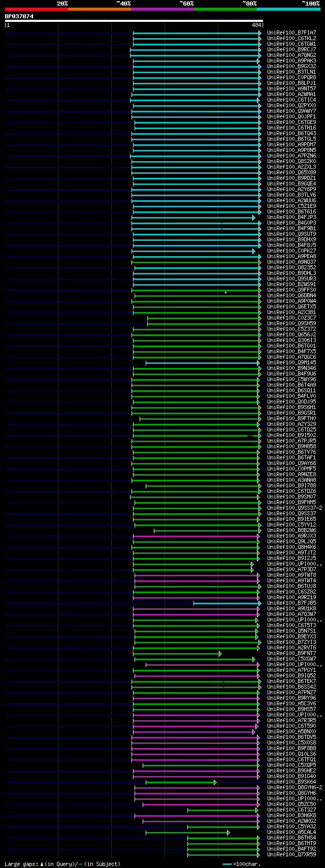Image resolution: width=325 pixels, height=868 pixels.
Task: Select label UniRef100_B3H6K8
Action: pyautogui.click(x=291, y=816)
